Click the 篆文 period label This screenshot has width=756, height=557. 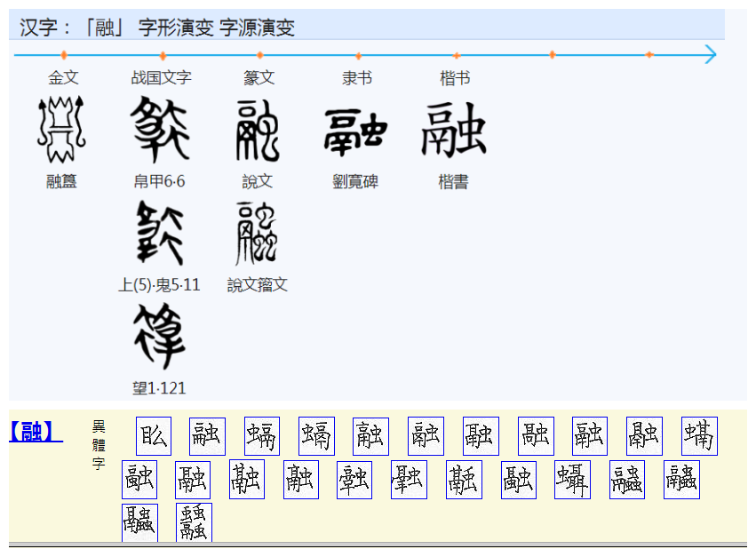[x=259, y=77]
